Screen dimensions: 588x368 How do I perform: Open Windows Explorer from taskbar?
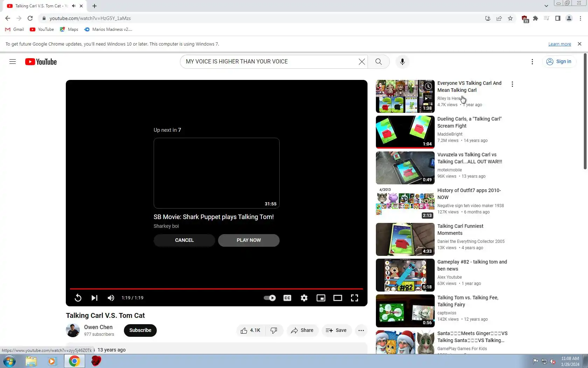pyautogui.click(x=31, y=361)
